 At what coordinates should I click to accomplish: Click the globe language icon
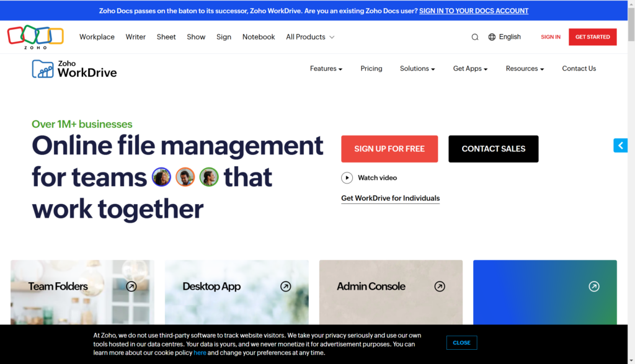pos(492,37)
